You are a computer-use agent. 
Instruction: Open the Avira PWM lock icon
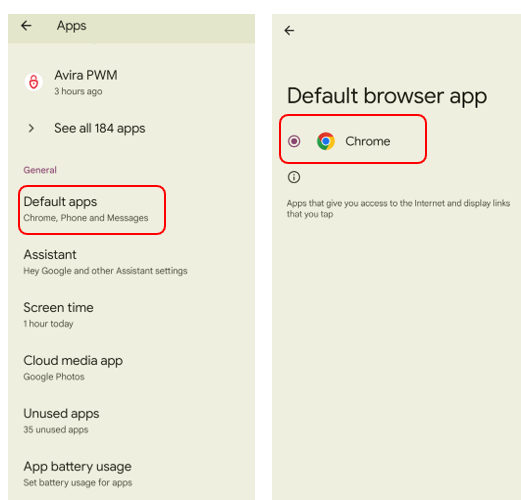[x=34, y=82]
